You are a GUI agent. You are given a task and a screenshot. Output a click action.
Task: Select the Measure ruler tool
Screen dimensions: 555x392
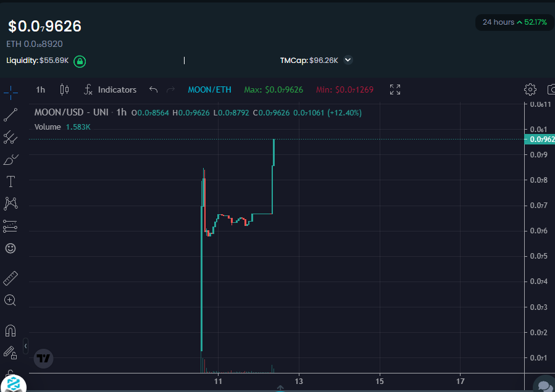10,278
